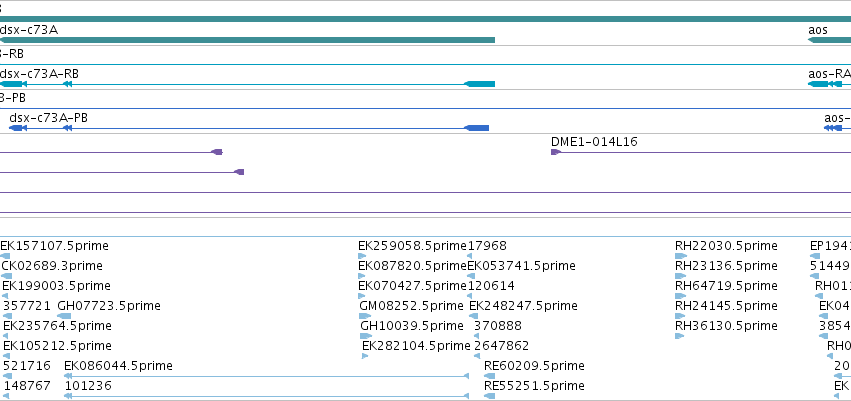The height and width of the screenshot is (401, 851).
Task: Click the 521716 feature label
Action: click(27, 366)
